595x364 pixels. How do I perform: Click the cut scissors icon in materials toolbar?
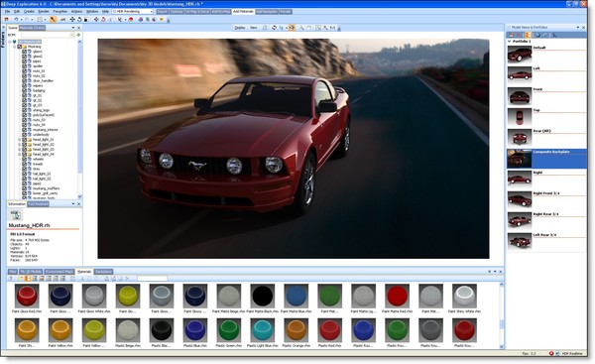(82, 279)
